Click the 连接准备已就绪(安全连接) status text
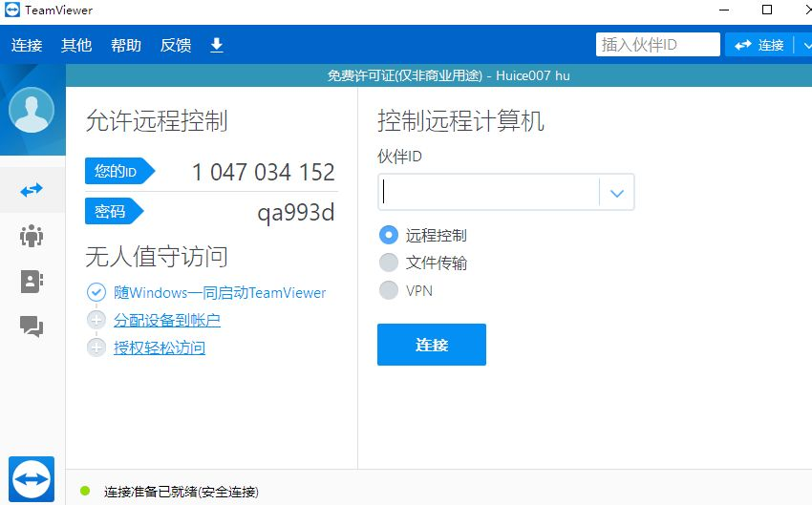The width and height of the screenshot is (812, 505). pos(181,492)
